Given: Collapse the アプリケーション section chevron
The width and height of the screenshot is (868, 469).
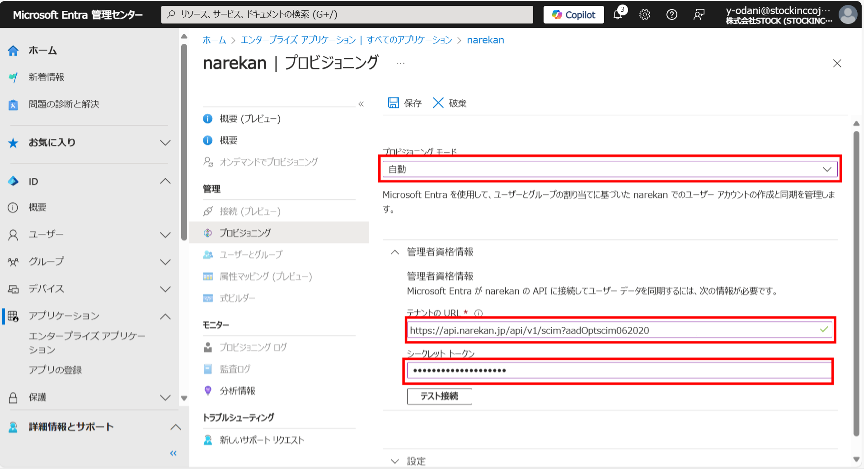Looking at the screenshot, I should pos(165,316).
